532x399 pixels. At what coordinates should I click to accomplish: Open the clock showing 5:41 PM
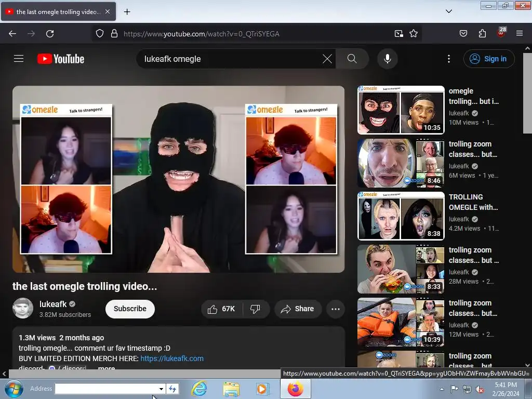(506, 389)
